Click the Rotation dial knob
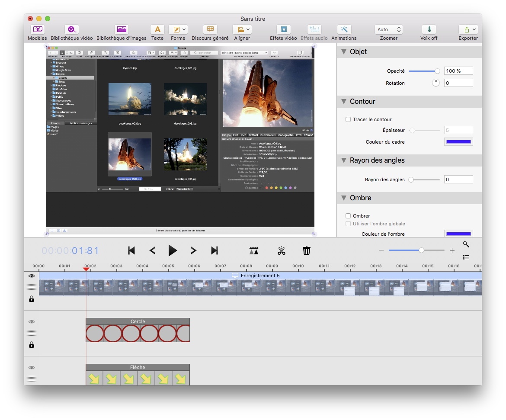The width and height of the screenshot is (506, 420). tap(436, 83)
